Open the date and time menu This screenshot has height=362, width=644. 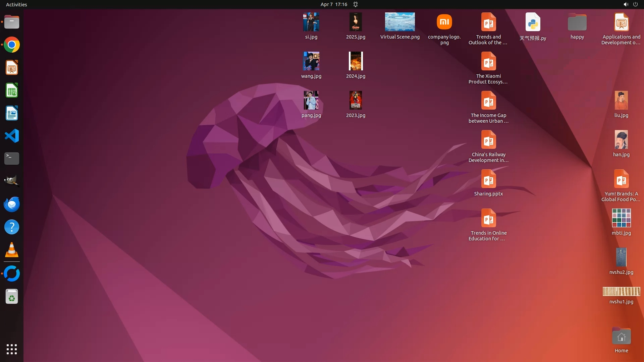(x=333, y=4)
